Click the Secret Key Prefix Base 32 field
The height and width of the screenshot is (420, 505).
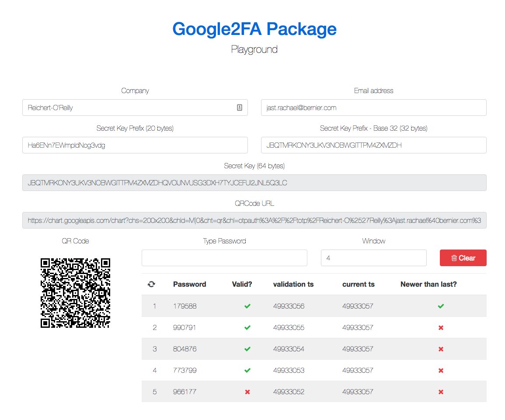373,145
